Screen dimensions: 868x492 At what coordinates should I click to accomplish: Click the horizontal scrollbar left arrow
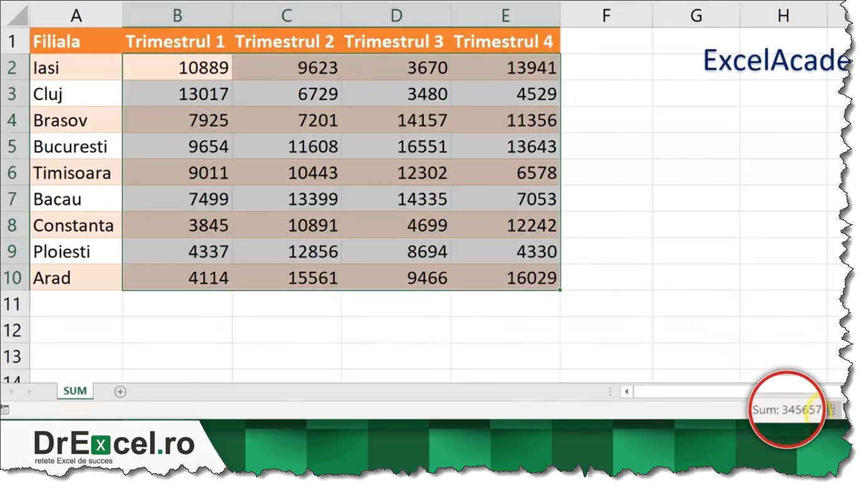pyautogui.click(x=625, y=391)
